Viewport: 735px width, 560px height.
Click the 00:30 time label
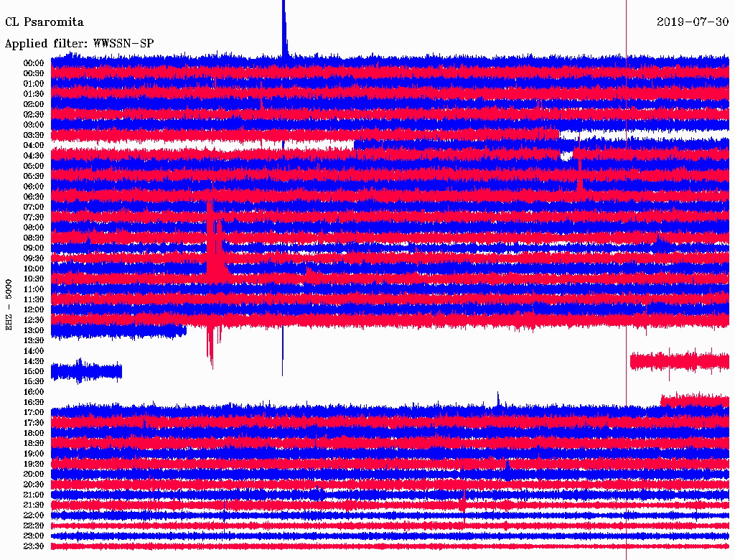pos(34,74)
